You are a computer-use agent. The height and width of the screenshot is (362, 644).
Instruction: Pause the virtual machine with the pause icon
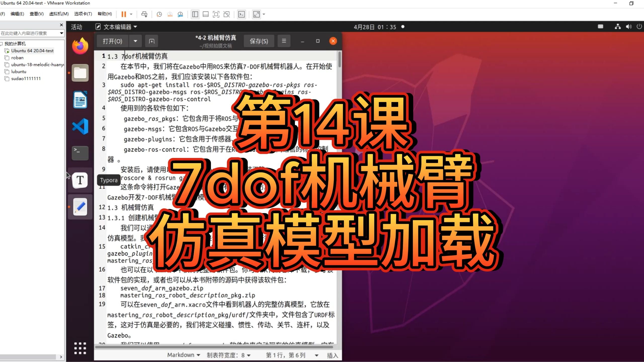(124, 14)
